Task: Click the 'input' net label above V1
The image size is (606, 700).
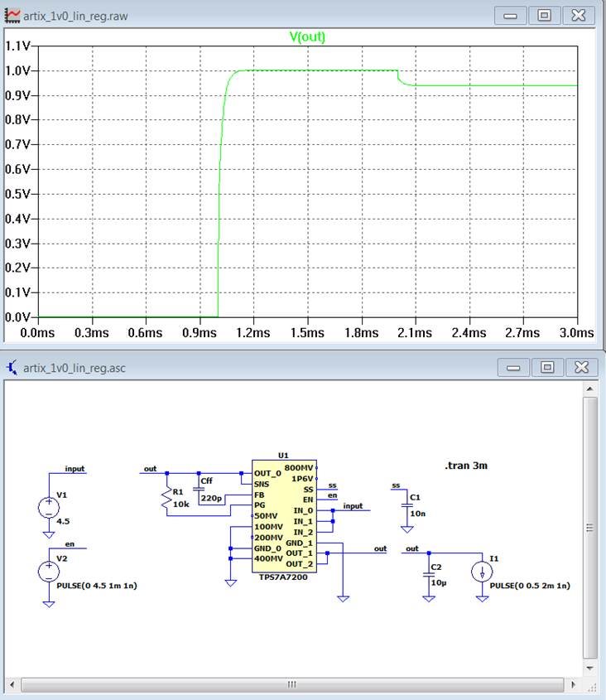Action: click(75, 468)
